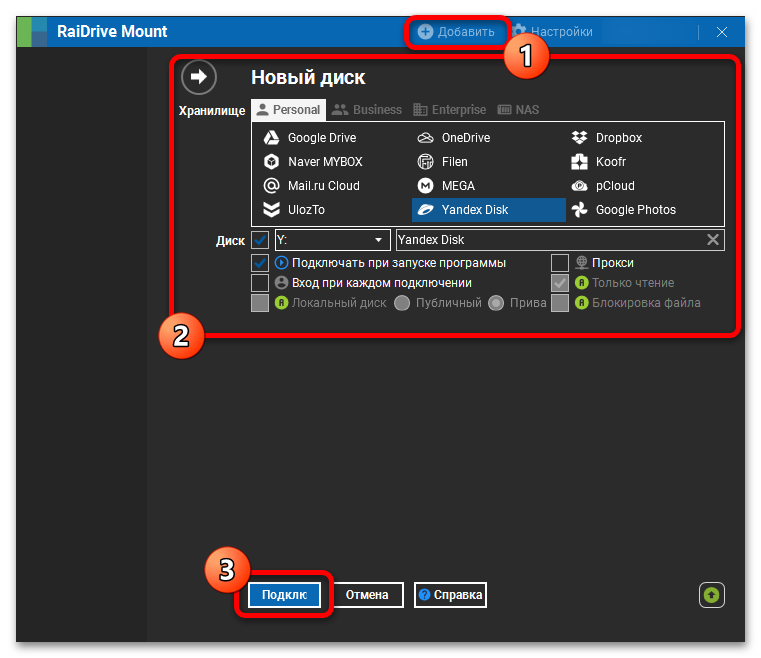This screenshot has height=658, width=761.
Task: Select the Публичный radio button
Action: coord(402,303)
